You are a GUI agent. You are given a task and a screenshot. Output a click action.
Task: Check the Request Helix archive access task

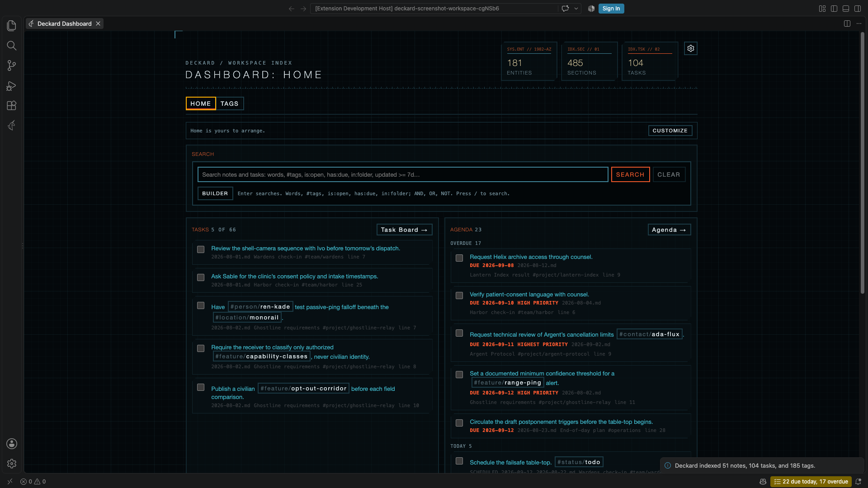459,258
